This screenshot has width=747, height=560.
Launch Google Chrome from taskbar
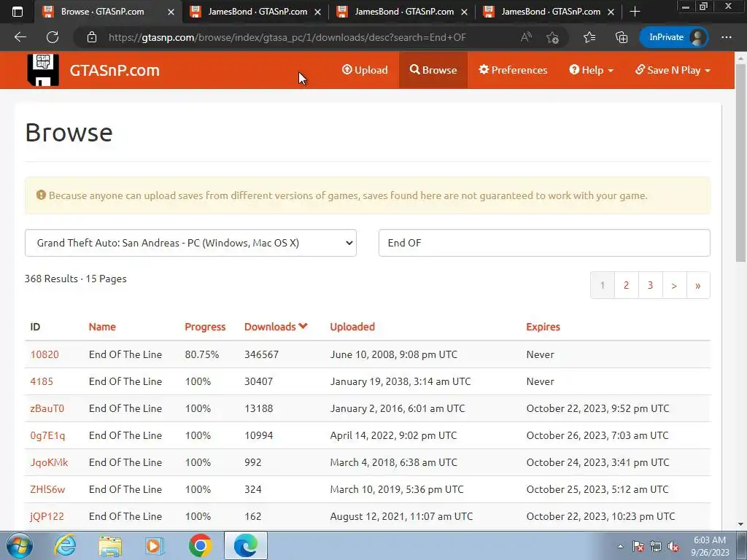point(200,545)
